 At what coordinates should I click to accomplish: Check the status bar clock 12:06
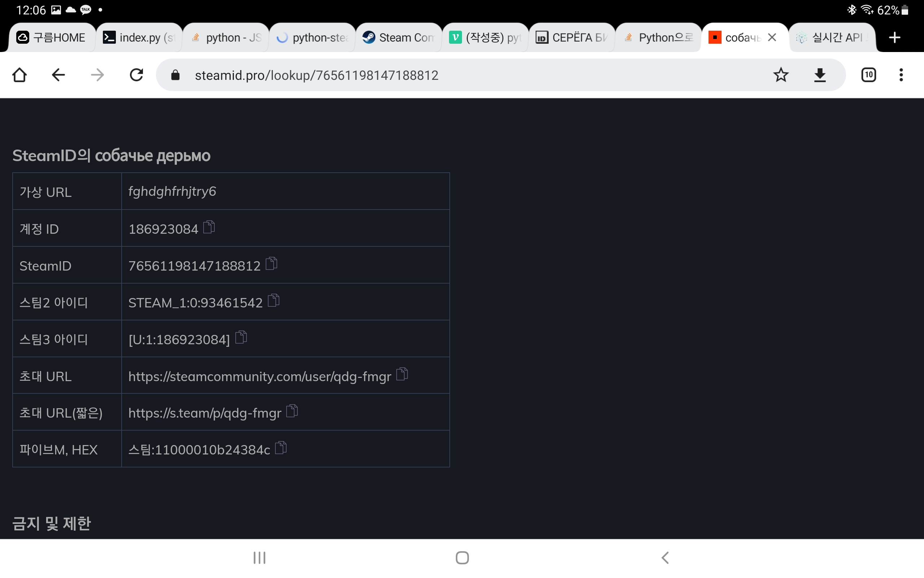coord(31,10)
